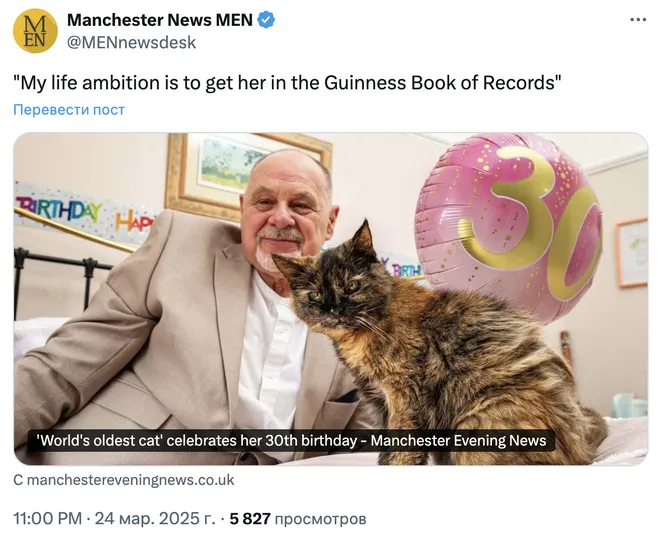
Task: Open the cat birthday article image card
Action: pos(331,299)
